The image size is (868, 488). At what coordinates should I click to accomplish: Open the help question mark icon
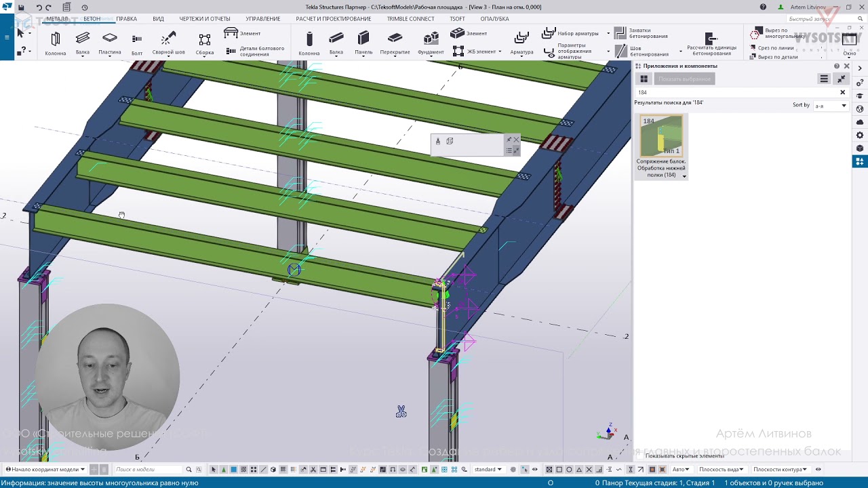pos(763,7)
